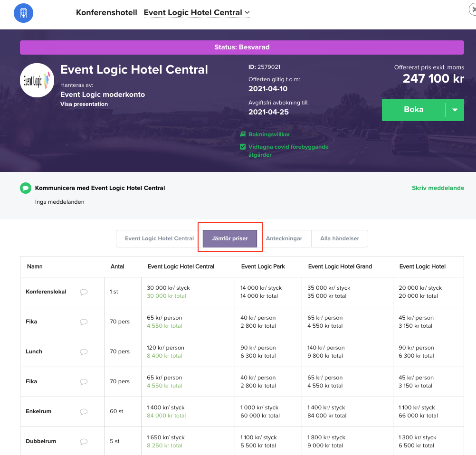Image resolution: width=476 pixels, height=455 pixels.
Task: Click the 60 000 kr total value
Action: (x=260, y=416)
